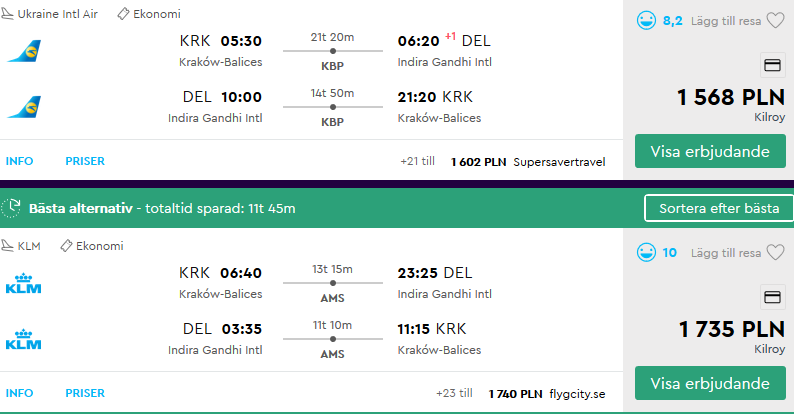Open the PRISER tab for the KLM flight
Image resolution: width=794 pixels, height=414 pixels.
(x=85, y=393)
